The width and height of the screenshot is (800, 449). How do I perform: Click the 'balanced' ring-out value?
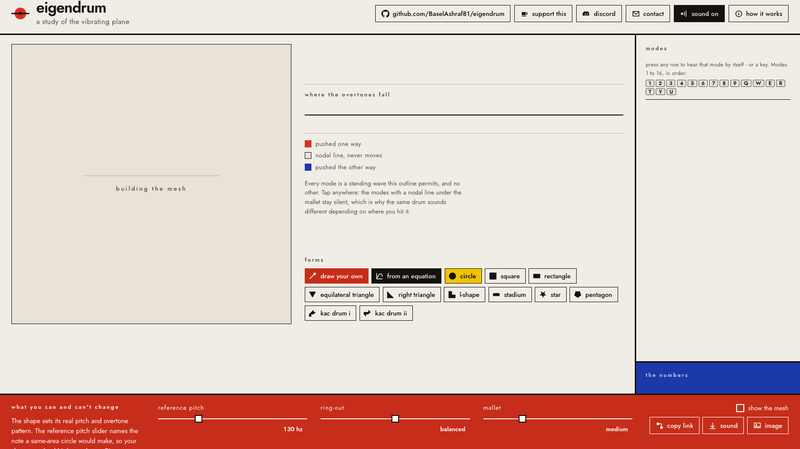click(x=453, y=429)
